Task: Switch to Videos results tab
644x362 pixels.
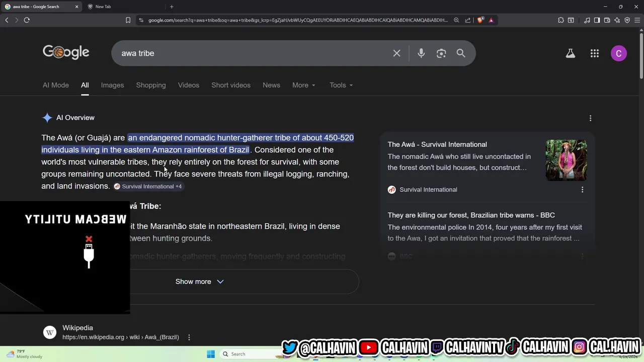Action: click(x=189, y=85)
